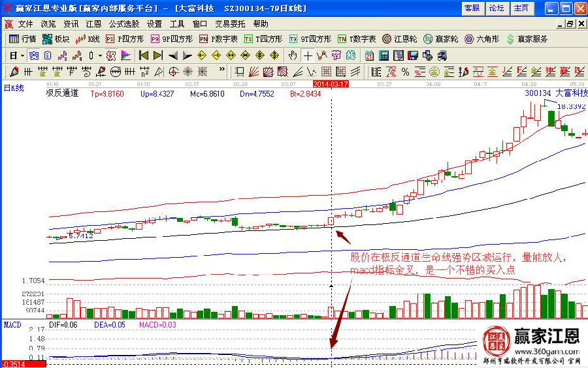
Task: Open the 赢家轮 wheel tool
Action: [x=440, y=39]
